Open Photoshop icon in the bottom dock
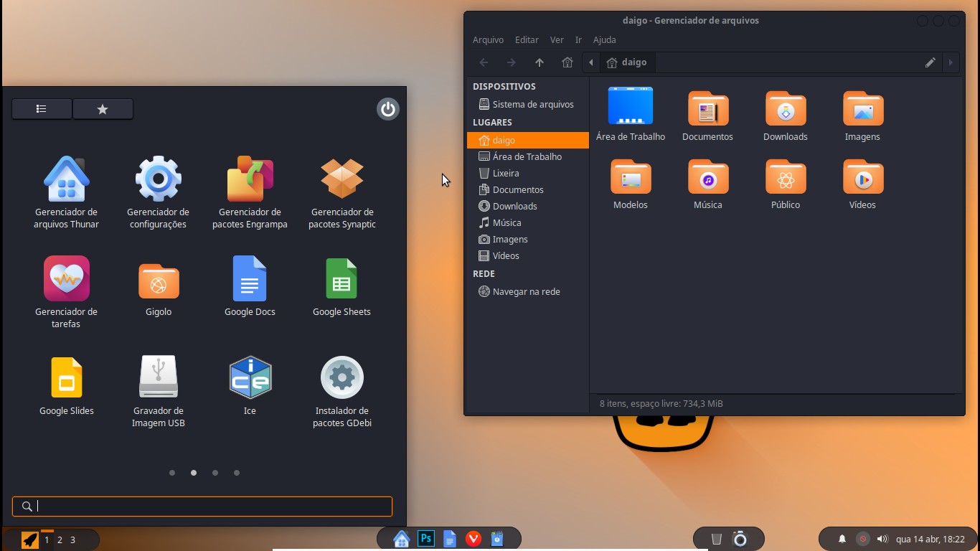 [425, 539]
